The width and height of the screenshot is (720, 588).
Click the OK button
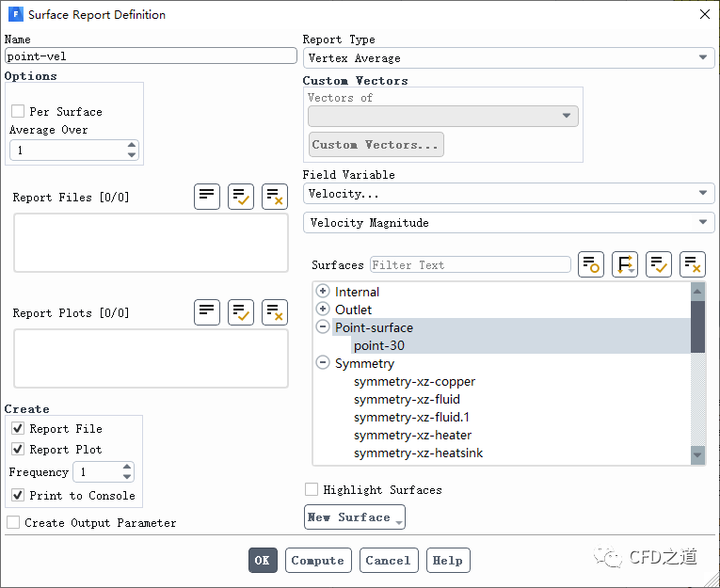click(x=263, y=560)
